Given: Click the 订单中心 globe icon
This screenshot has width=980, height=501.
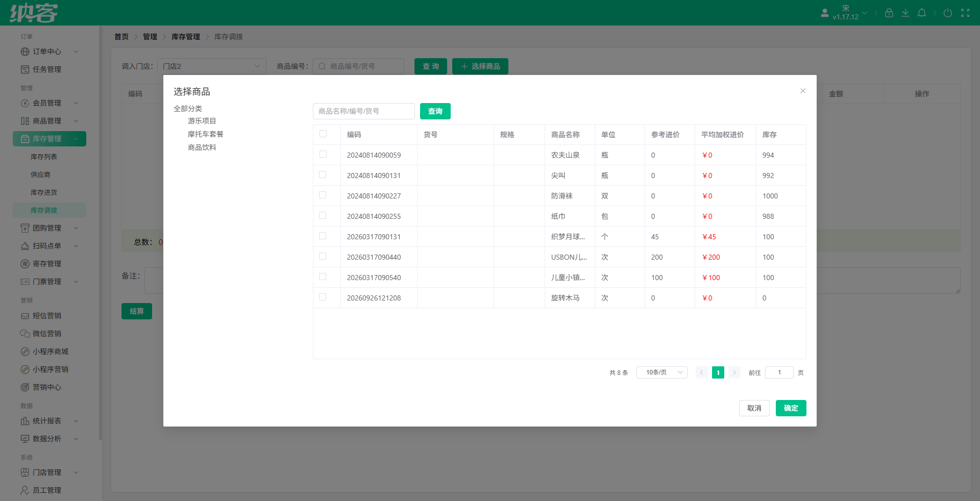Looking at the screenshot, I should pyautogui.click(x=25, y=52).
